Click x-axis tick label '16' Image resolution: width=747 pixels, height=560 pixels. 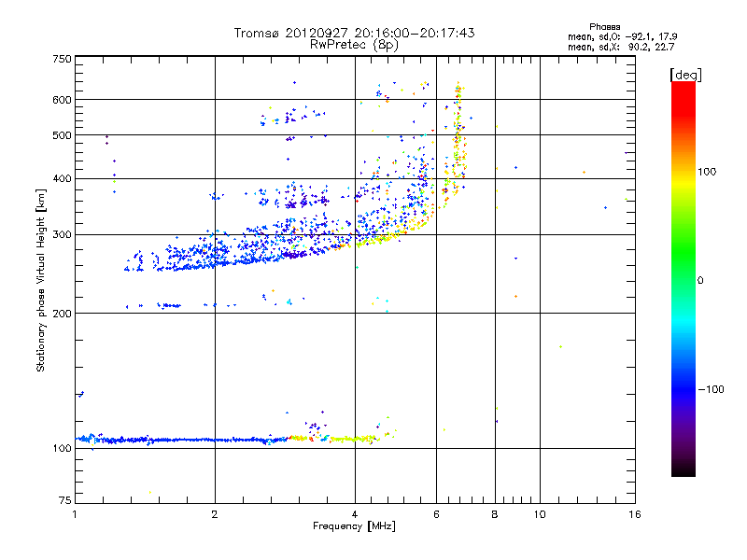635,514
